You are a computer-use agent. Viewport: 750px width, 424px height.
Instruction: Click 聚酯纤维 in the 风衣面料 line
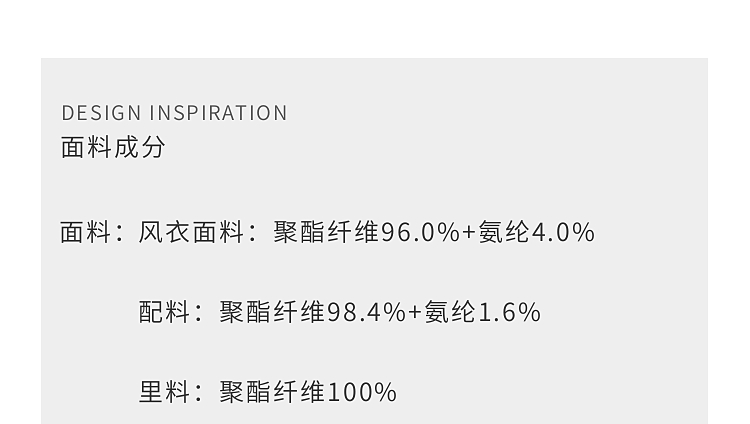(326, 233)
